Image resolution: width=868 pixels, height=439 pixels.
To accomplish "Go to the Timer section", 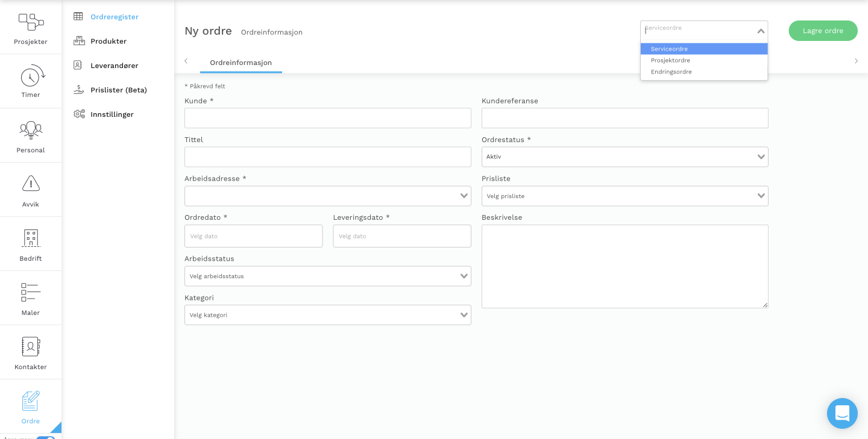I will point(31,81).
